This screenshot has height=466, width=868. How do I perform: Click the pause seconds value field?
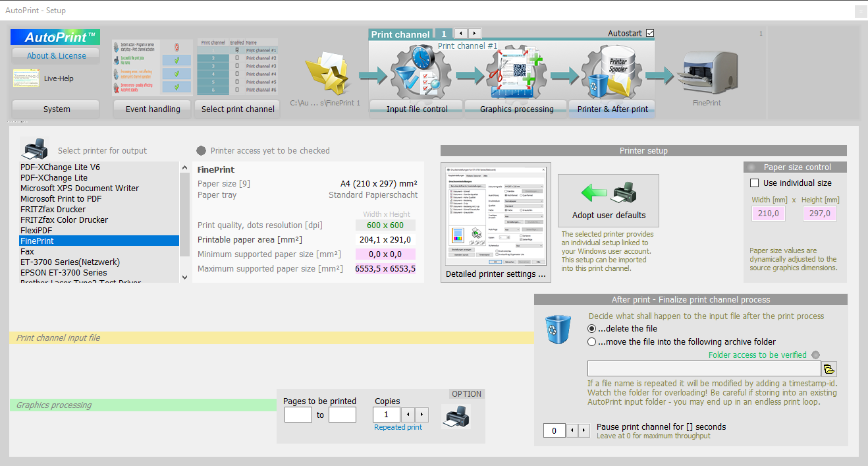click(554, 430)
